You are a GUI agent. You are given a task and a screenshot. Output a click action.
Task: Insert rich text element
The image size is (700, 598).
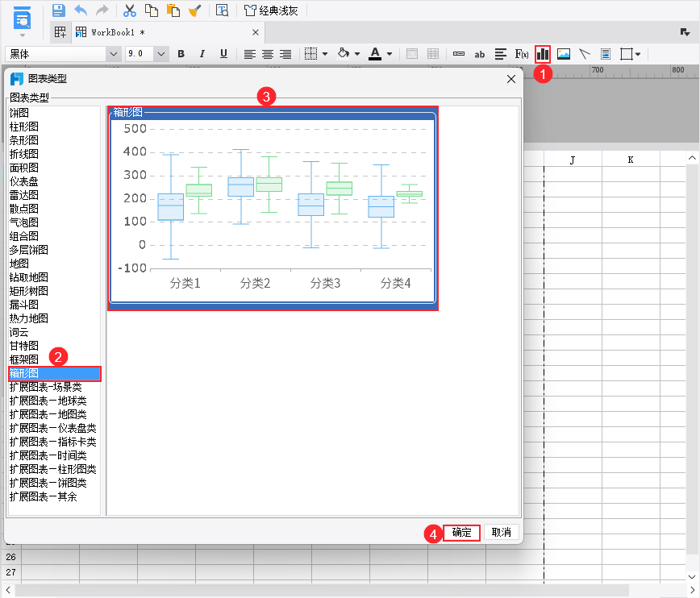pos(501,54)
